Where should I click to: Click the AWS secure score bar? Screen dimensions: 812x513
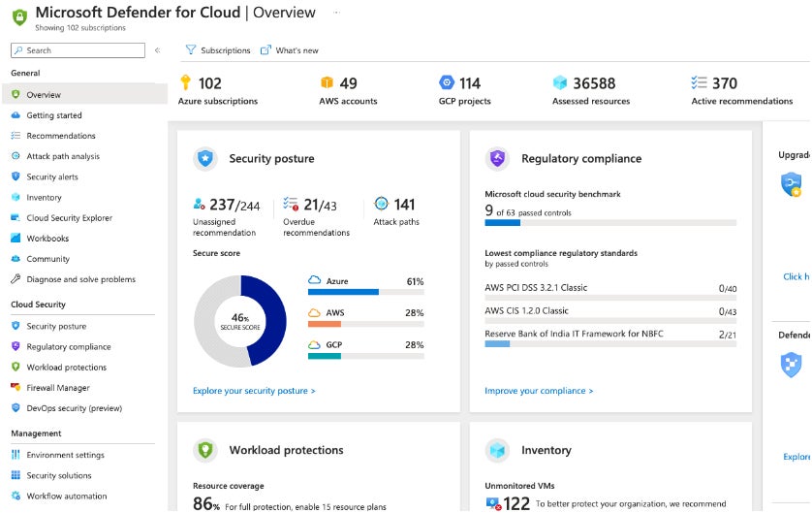coord(366,324)
